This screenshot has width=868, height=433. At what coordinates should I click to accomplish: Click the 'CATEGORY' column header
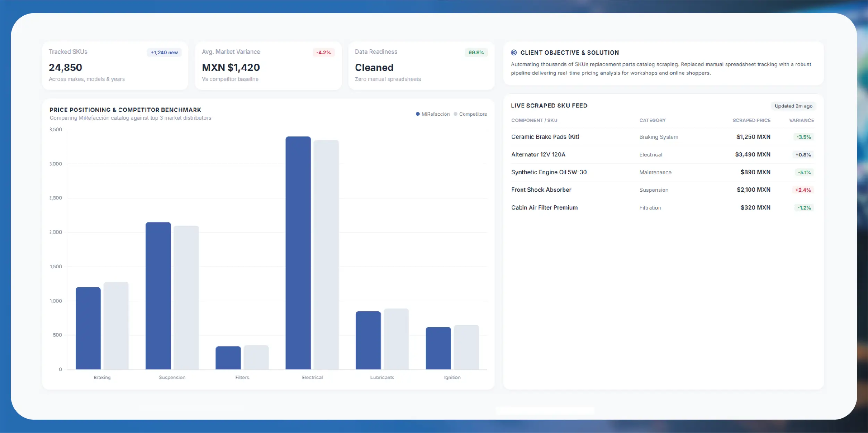click(652, 120)
